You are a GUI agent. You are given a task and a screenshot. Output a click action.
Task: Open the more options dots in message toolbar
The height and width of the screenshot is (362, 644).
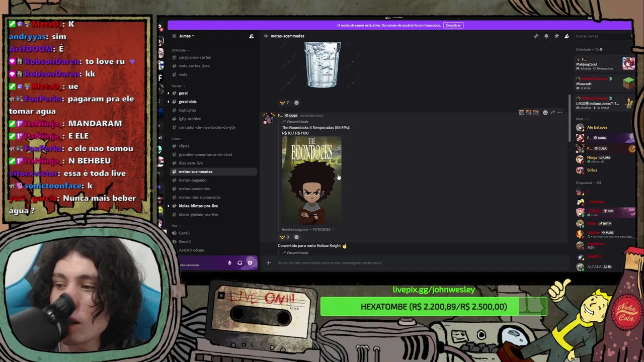click(559, 113)
